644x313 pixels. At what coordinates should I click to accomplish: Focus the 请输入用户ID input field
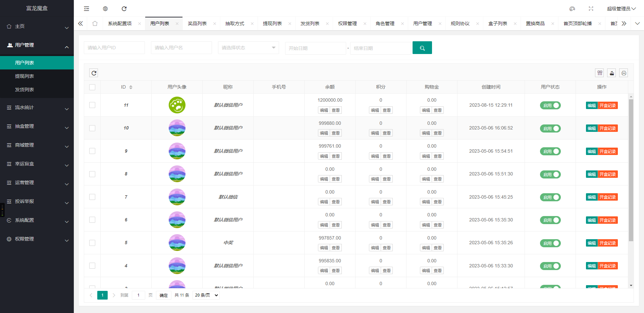(114, 48)
